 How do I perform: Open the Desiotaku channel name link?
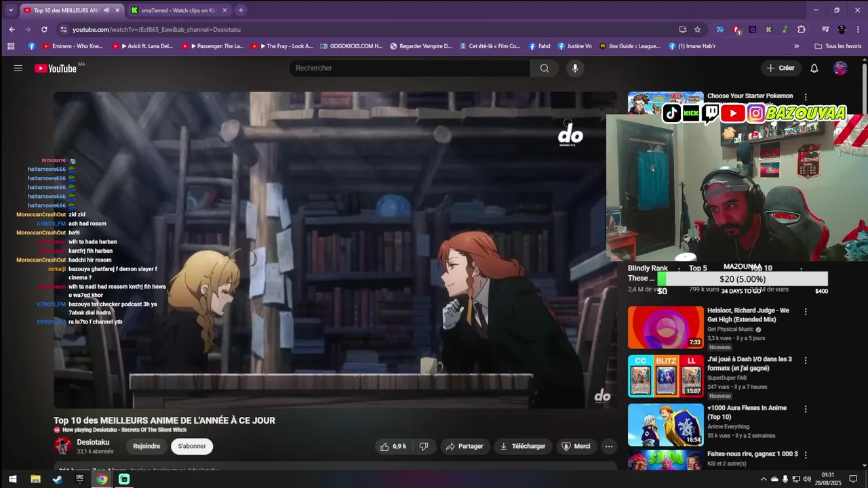click(93, 442)
